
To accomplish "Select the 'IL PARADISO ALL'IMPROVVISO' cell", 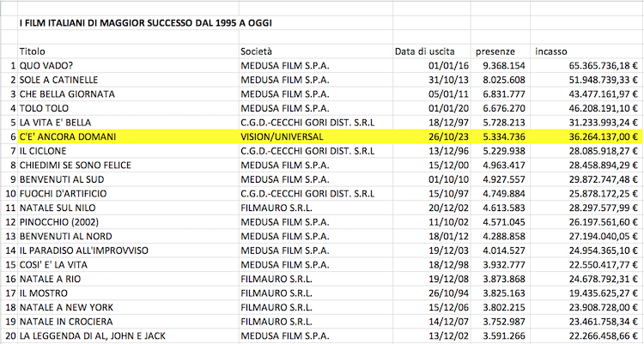I will point(128,250).
